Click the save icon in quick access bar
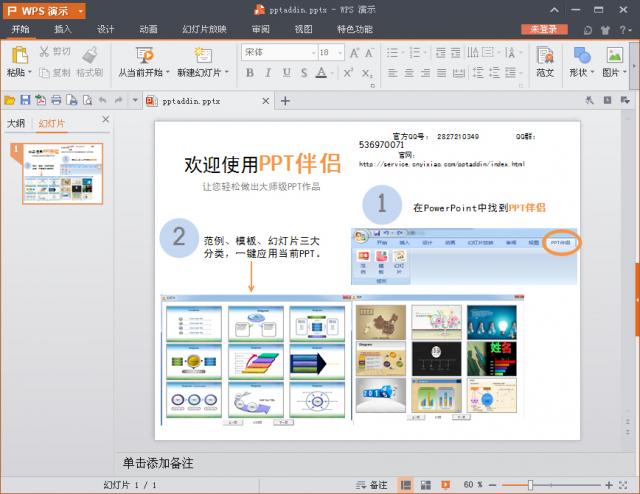Viewport: 640px width, 494px height. (x=25, y=100)
